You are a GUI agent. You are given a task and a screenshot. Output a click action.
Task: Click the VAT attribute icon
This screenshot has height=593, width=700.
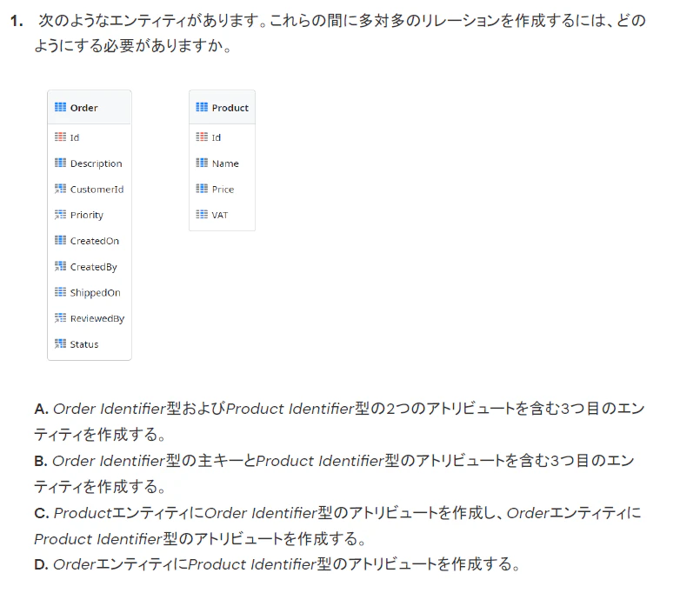coord(202,215)
